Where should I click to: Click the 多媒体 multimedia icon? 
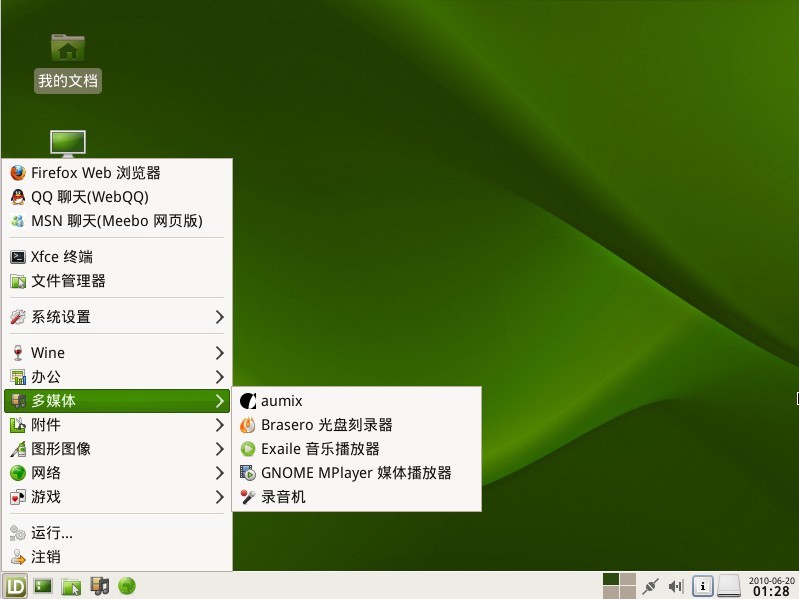pyautogui.click(x=18, y=400)
